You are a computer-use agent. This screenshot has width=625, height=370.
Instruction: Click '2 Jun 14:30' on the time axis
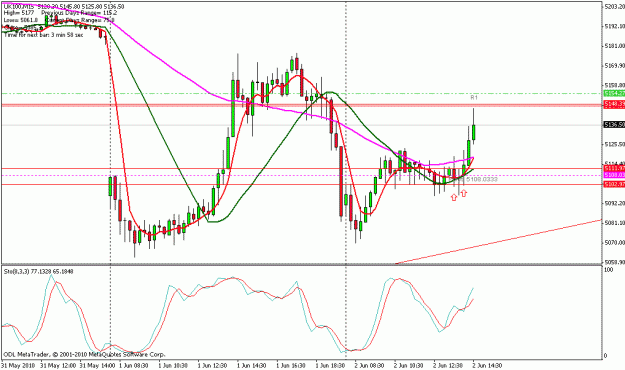pos(487,365)
